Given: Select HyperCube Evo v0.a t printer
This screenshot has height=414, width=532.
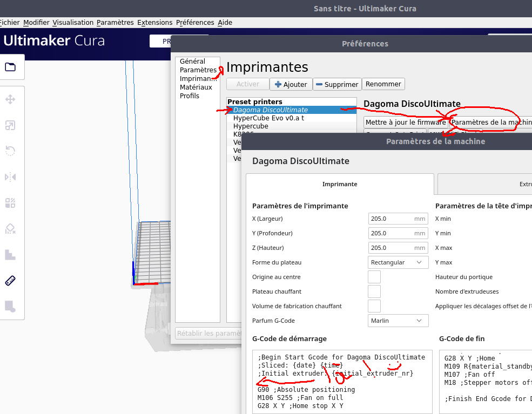Looking at the screenshot, I should coord(292,118).
